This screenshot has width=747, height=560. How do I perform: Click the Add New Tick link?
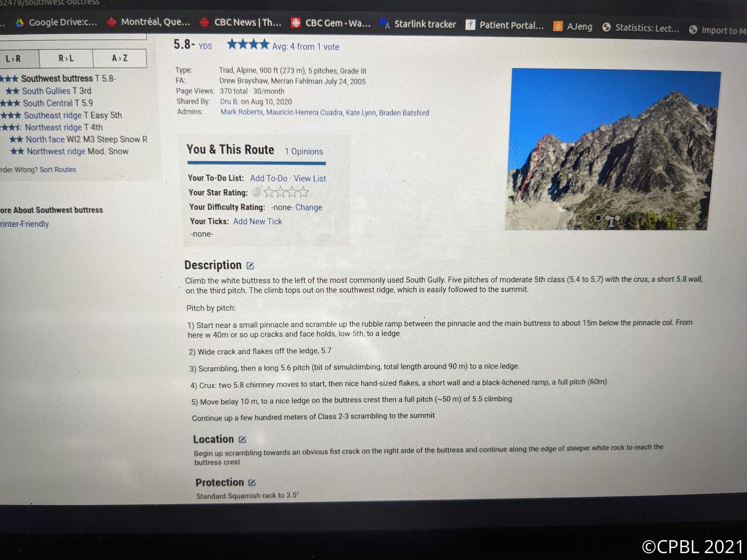pos(257,221)
